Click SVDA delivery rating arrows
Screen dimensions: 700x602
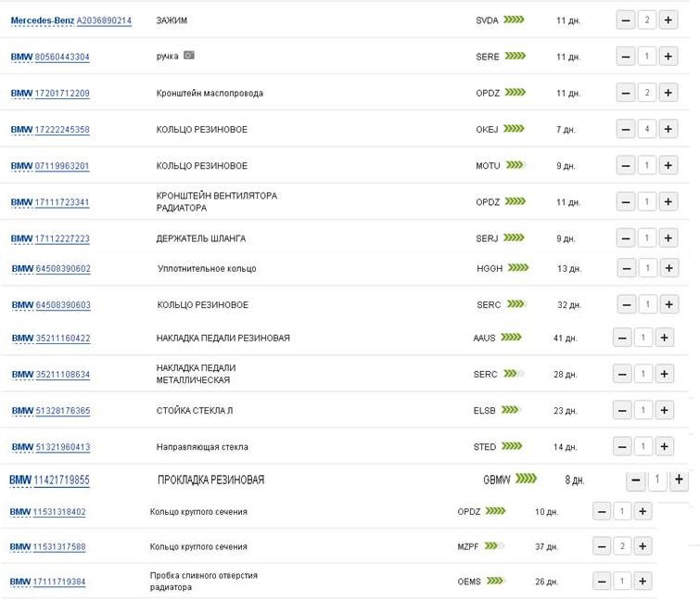pyautogui.click(x=514, y=19)
